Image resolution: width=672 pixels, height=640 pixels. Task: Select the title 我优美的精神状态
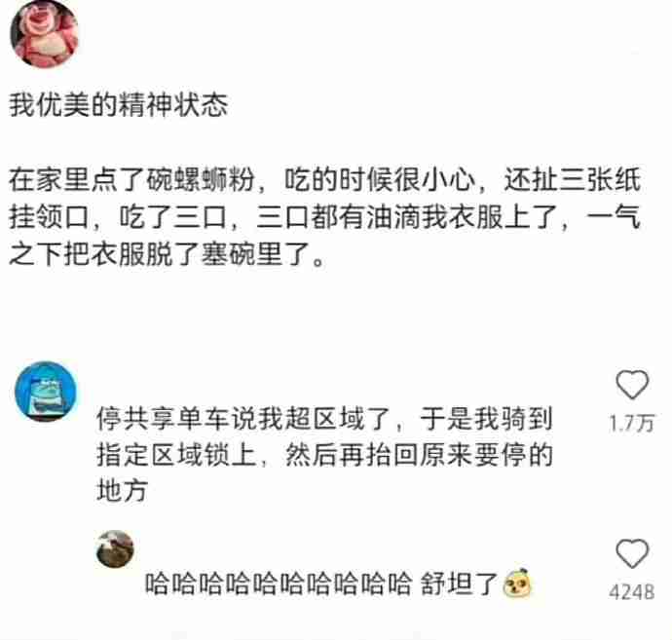click(118, 104)
